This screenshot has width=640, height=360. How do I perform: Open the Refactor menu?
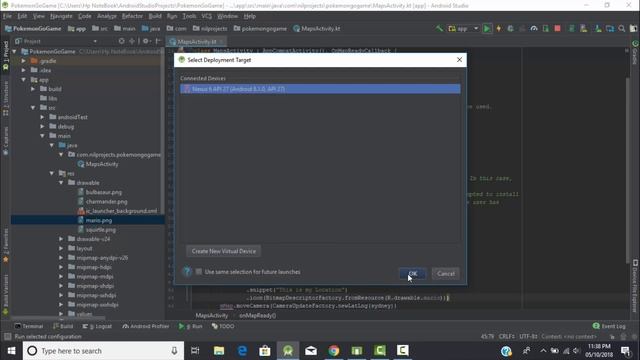coord(132,16)
